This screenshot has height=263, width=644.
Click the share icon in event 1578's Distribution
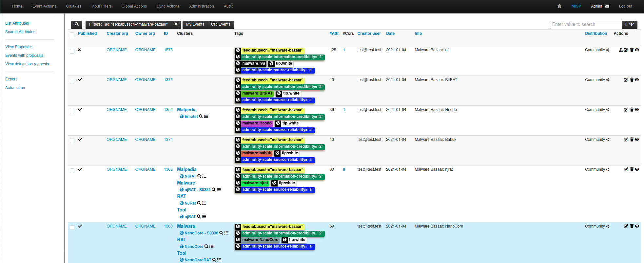click(x=608, y=50)
